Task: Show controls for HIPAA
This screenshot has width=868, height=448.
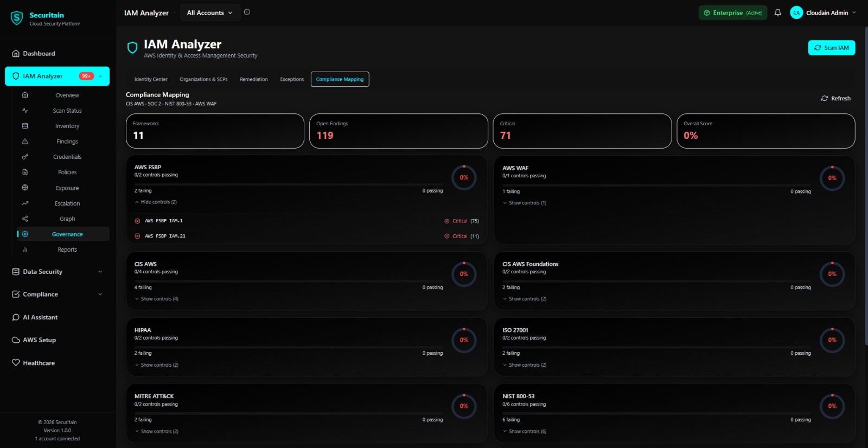Action: 156,365
